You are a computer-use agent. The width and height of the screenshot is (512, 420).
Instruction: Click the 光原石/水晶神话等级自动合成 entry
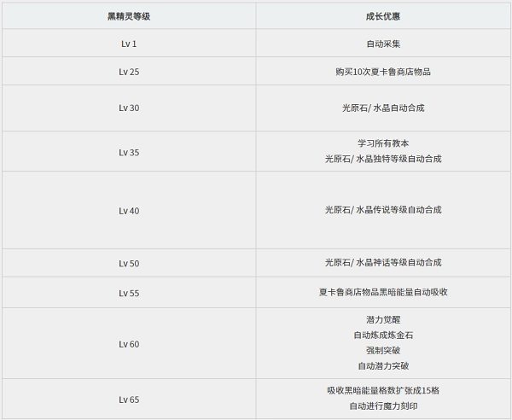pyautogui.click(x=383, y=263)
